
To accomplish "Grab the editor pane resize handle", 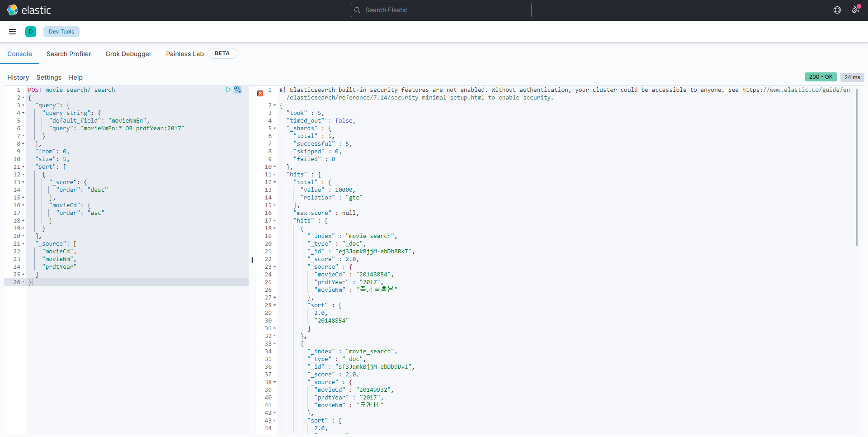I will click(252, 260).
